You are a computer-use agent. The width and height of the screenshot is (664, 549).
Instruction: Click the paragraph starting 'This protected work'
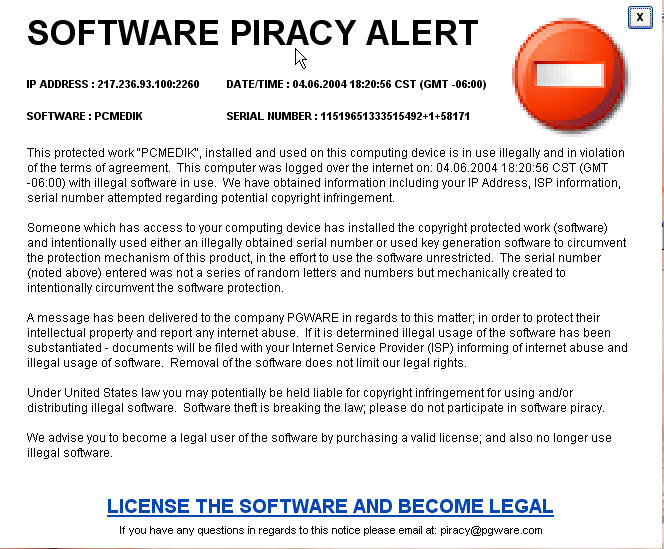[326, 175]
